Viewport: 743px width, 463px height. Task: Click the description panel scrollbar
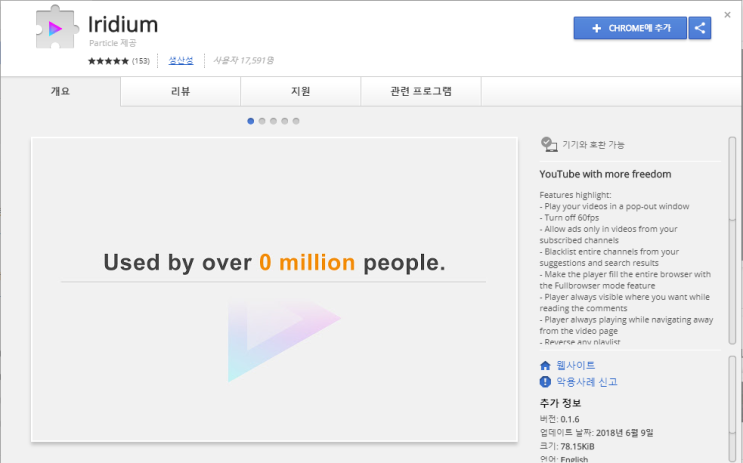[x=732, y=241]
